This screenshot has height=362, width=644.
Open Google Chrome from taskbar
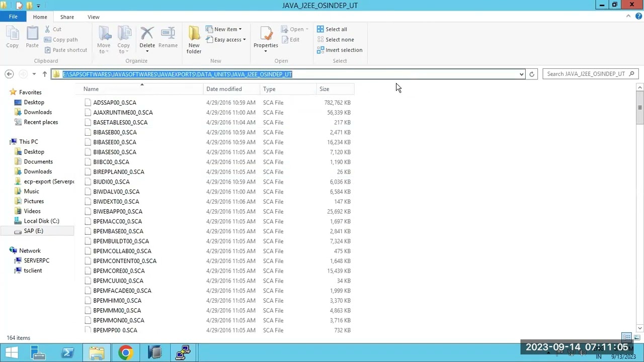(x=126, y=353)
